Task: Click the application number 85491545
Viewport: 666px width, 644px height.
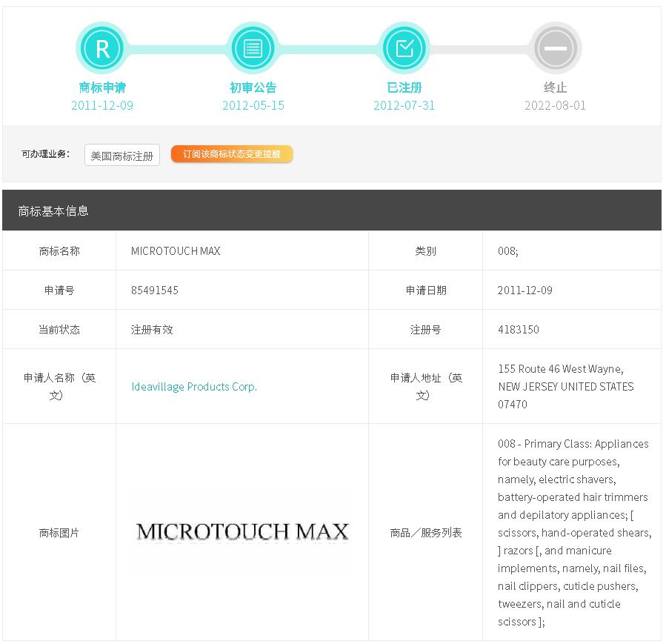Action: point(155,291)
